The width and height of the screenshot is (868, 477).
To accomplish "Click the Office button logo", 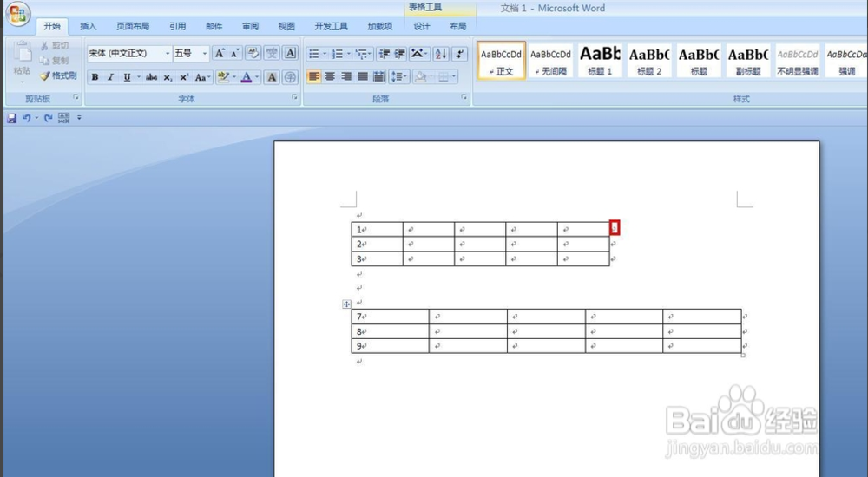I will point(17,15).
